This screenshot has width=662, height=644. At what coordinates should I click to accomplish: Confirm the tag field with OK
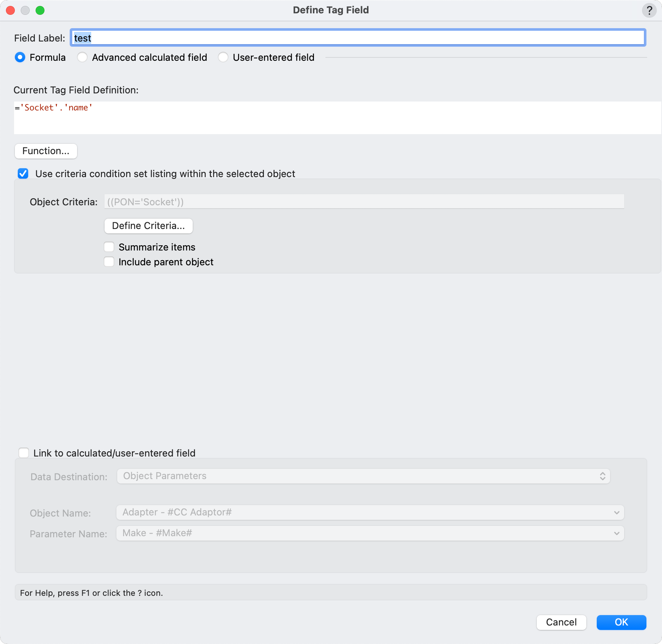[621, 622]
